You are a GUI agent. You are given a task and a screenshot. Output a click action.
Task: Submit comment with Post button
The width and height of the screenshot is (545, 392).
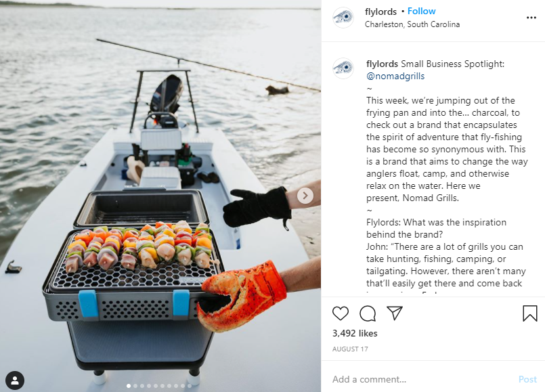(527, 379)
